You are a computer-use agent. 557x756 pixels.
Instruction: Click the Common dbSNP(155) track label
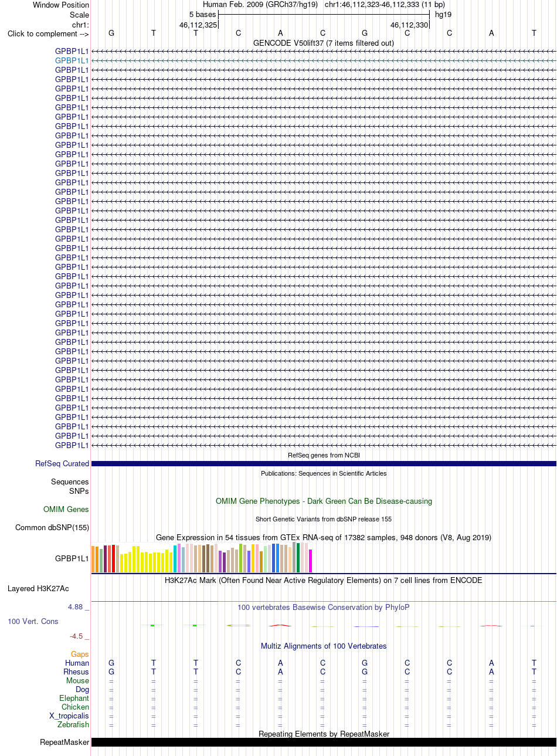[x=52, y=528]
